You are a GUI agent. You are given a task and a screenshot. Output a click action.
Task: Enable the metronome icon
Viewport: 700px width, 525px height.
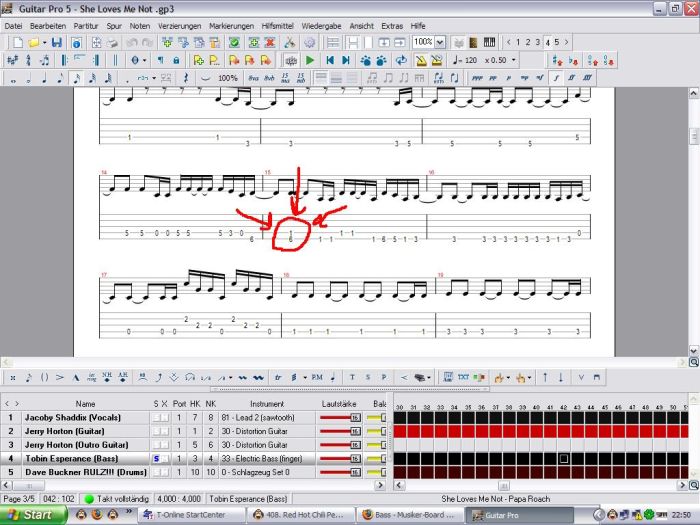[x=421, y=60]
